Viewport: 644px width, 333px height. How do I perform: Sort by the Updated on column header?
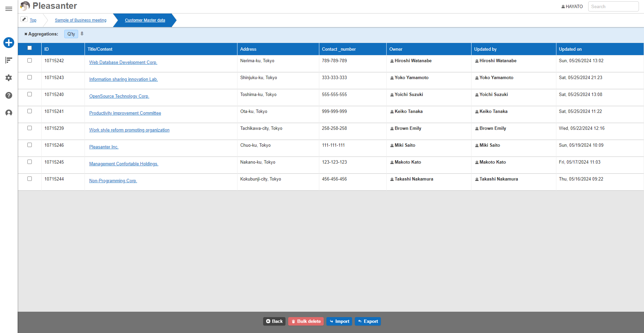click(x=600, y=49)
